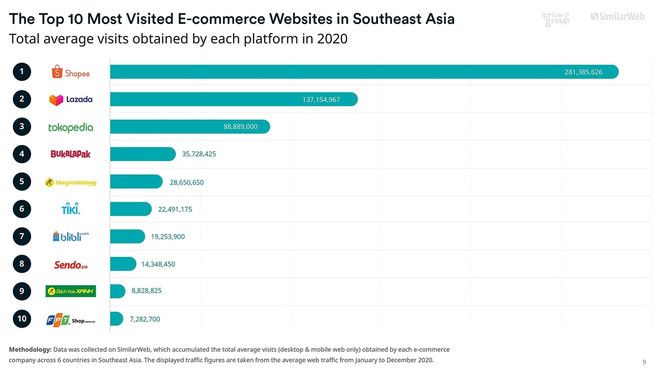Click the rank 5 number badge
Image resolution: width=660 pixels, height=374 pixels.
(22, 182)
